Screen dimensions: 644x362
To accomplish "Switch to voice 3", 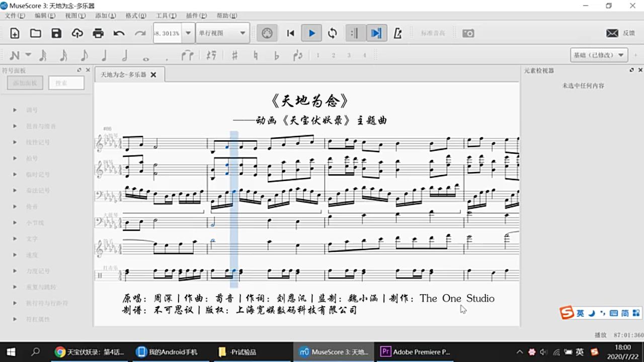I will coord(349,55).
